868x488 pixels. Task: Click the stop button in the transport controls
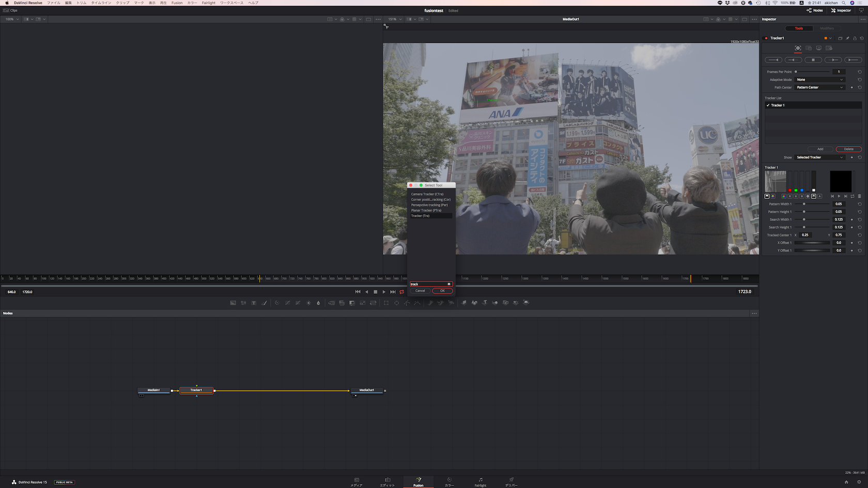(x=375, y=292)
